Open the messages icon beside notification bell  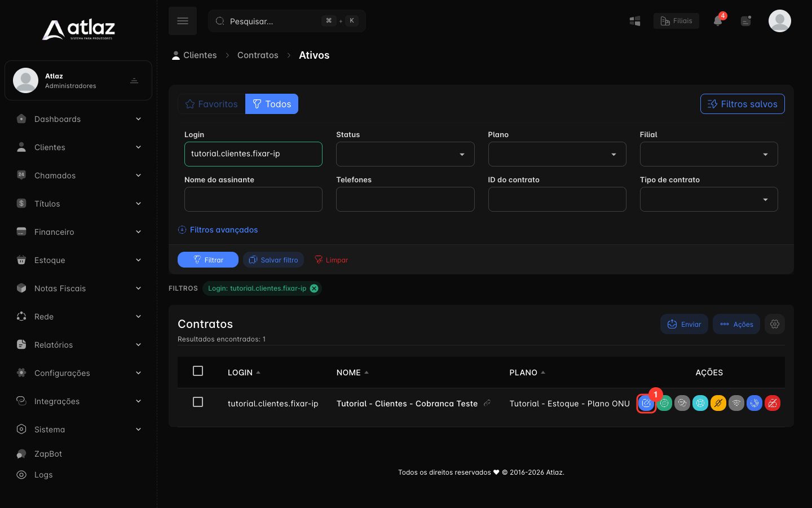(x=746, y=21)
